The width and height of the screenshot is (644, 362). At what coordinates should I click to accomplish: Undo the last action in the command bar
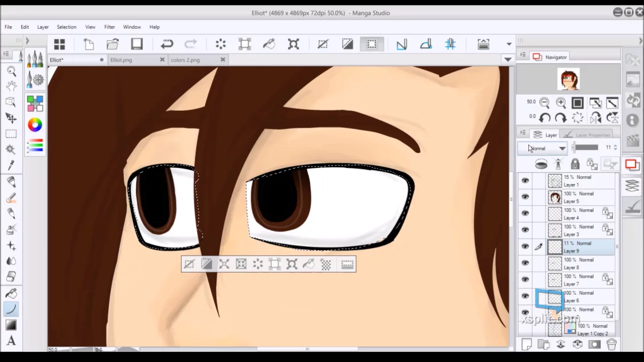(x=167, y=44)
